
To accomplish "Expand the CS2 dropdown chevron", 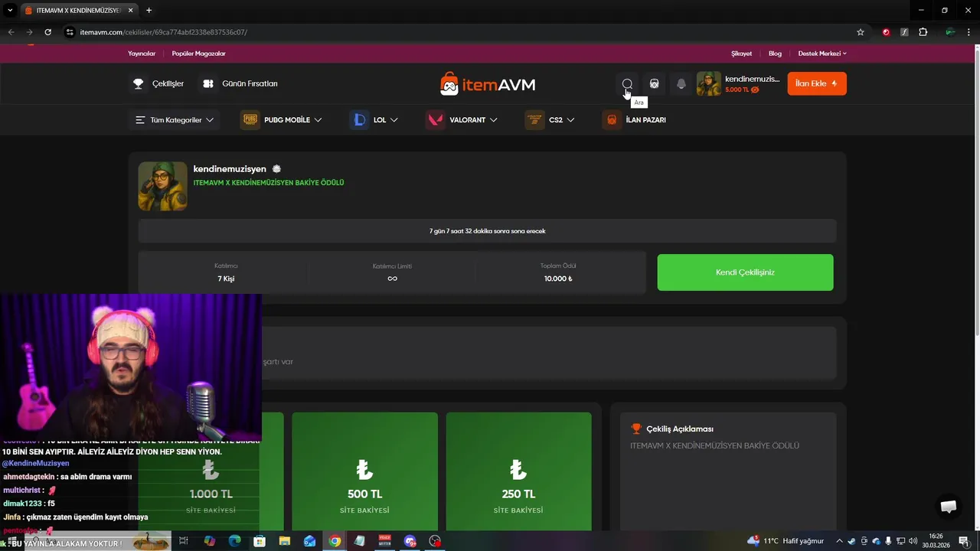I will 570,120.
